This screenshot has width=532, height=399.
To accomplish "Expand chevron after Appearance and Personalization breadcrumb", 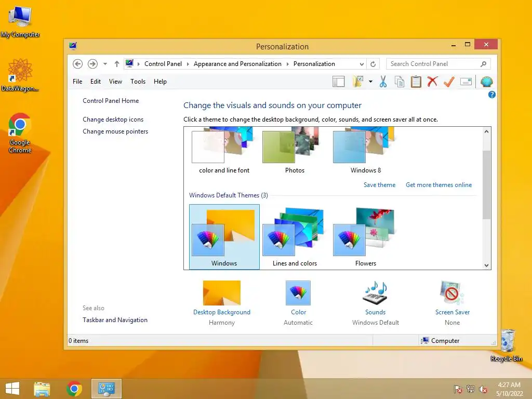I will [x=287, y=64].
